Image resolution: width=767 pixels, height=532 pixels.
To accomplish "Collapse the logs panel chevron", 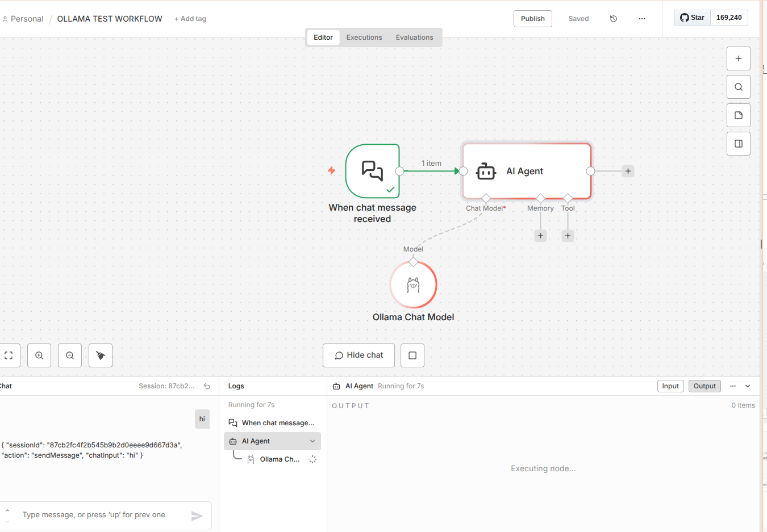I will [748, 386].
